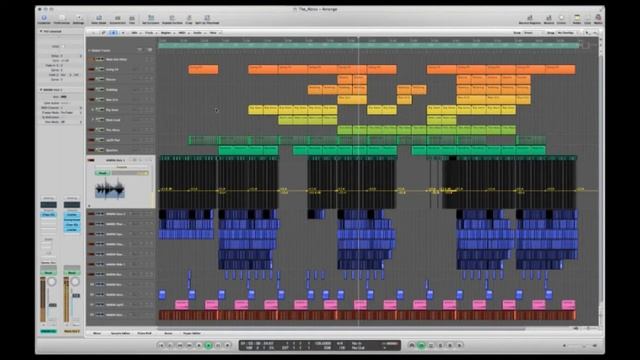The image size is (640, 360).
Task: Click the tempo field in the transport display
Action: pyautogui.click(x=322, y=343)
